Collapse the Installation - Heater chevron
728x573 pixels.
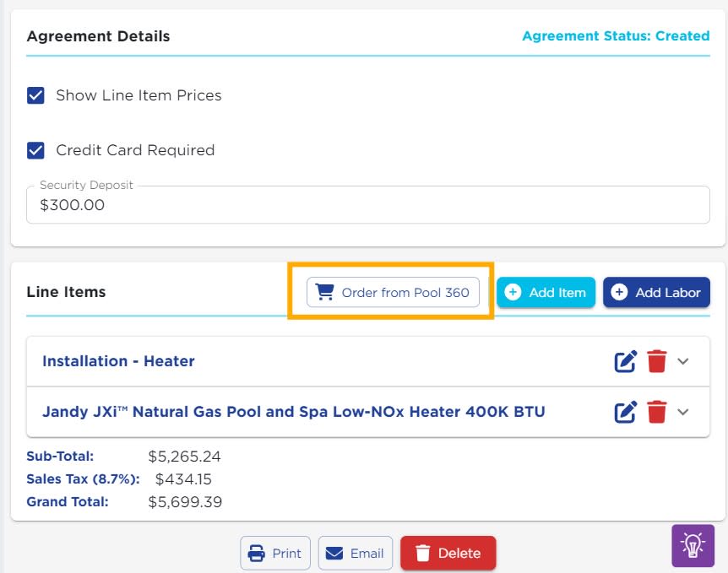(682, 361)
